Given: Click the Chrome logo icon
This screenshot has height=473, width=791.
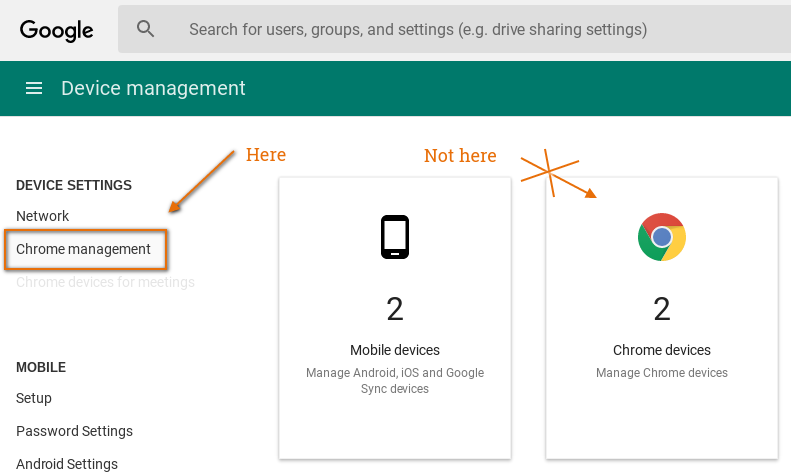Looking at the screenshot, I should 661,237.
